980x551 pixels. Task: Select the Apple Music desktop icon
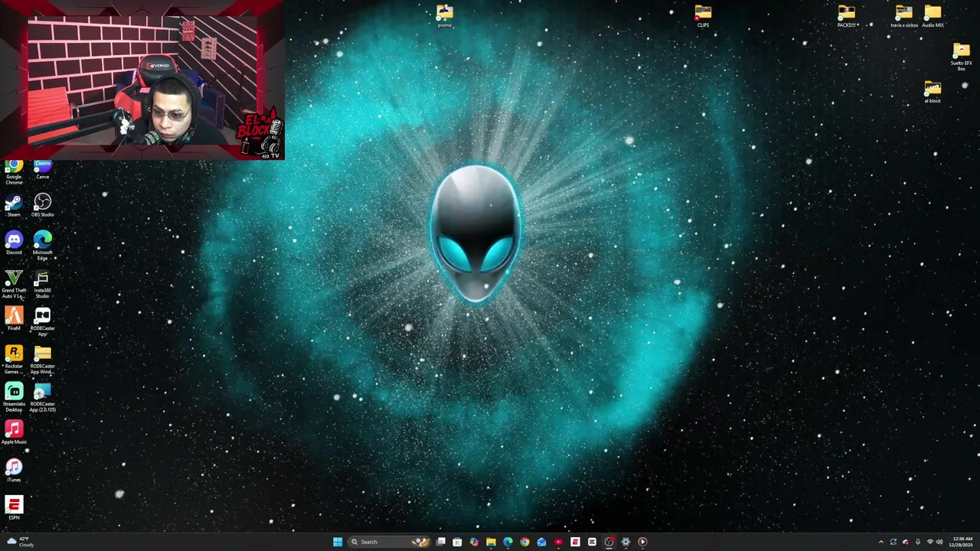pos(14,432)
